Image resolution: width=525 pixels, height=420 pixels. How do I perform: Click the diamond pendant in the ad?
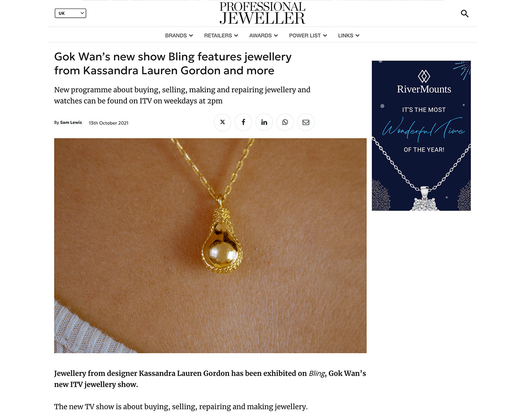point(424,199)
